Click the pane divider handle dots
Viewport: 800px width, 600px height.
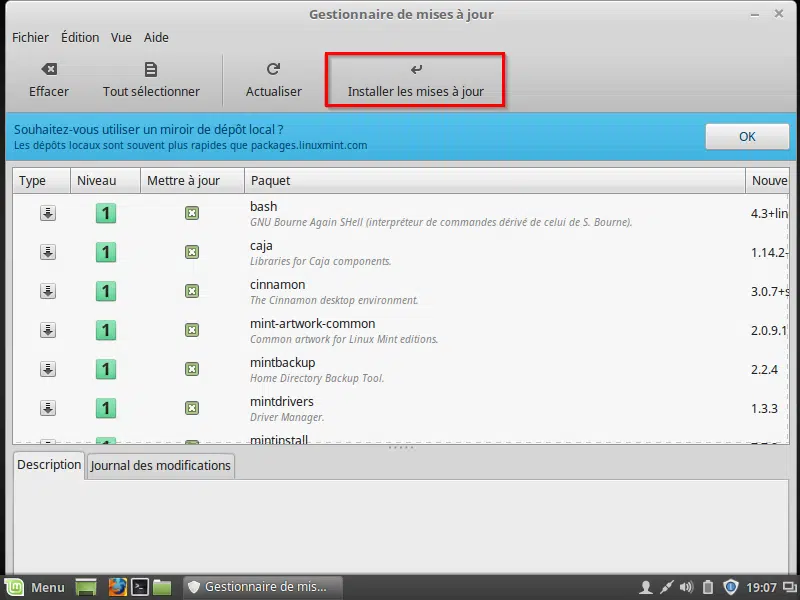pos(401,447)
